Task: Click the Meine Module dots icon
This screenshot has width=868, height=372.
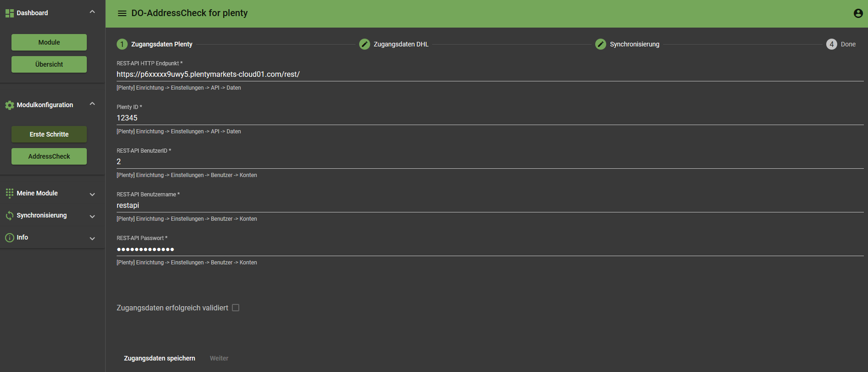Action: [9, 194]
